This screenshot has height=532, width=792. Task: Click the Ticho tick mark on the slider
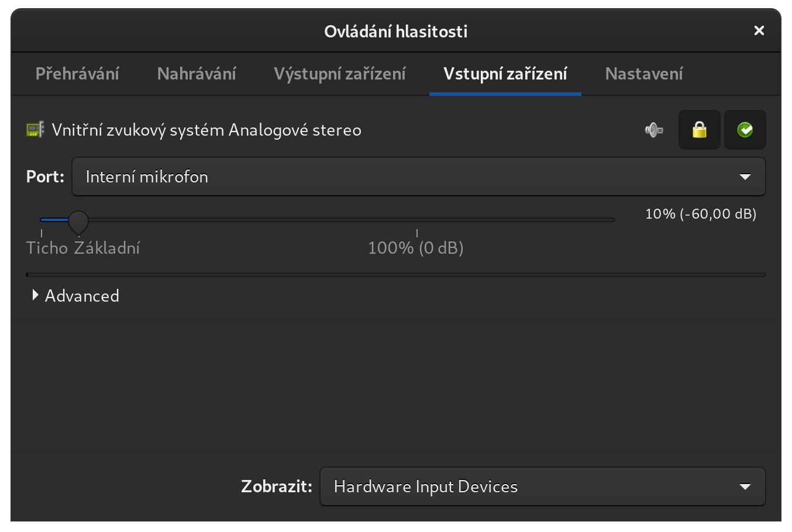tap(42, 233)
